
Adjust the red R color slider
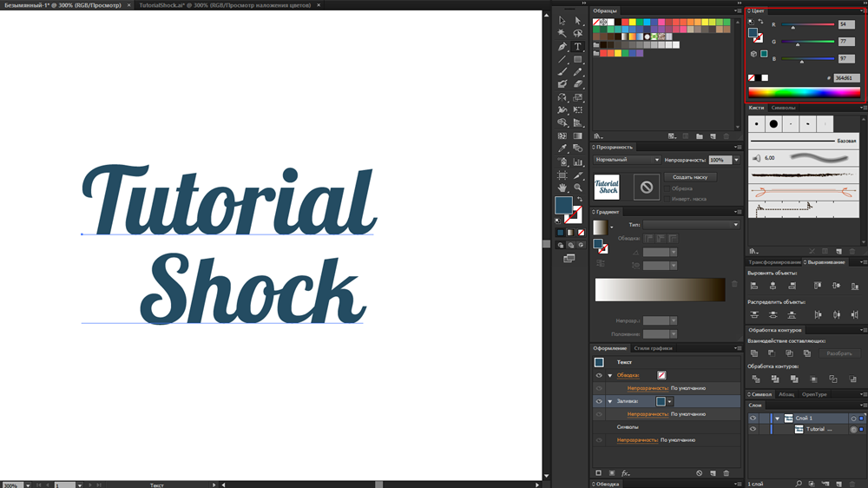(807, 25)
